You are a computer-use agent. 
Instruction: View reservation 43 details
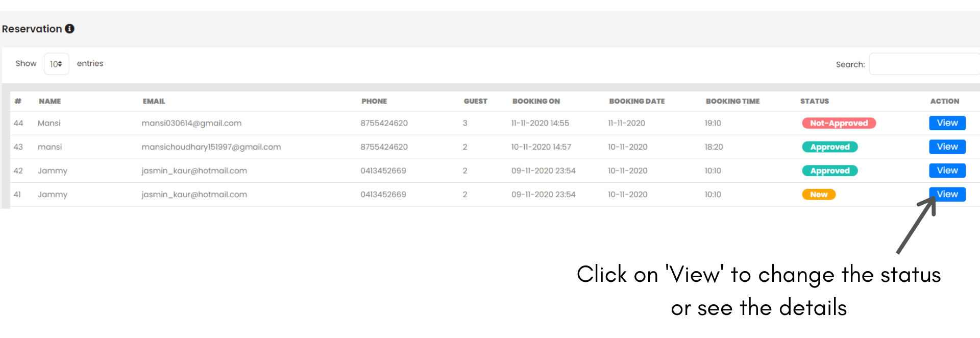coord(947,147)
